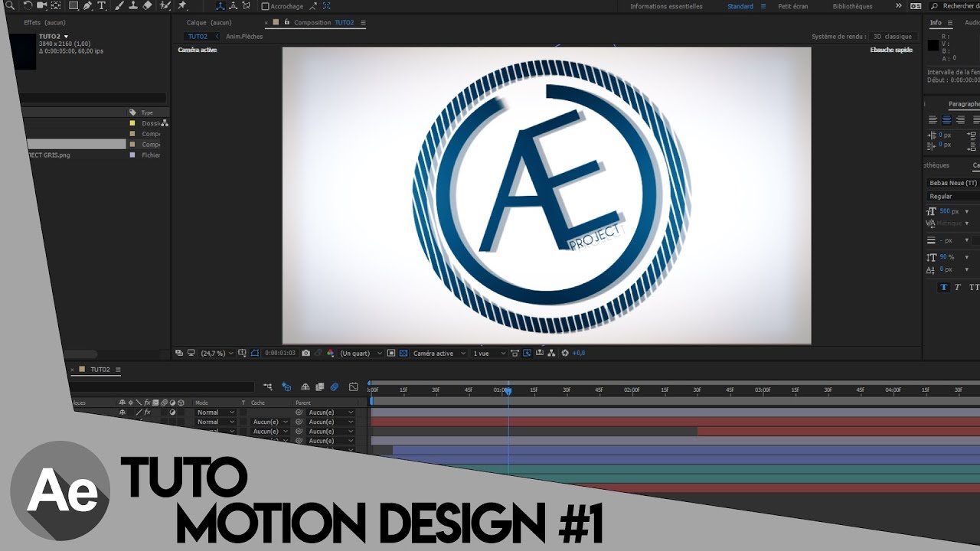980x551 pixels.
Task: Open the Regular font style dropdown
Action: point(953,197)
